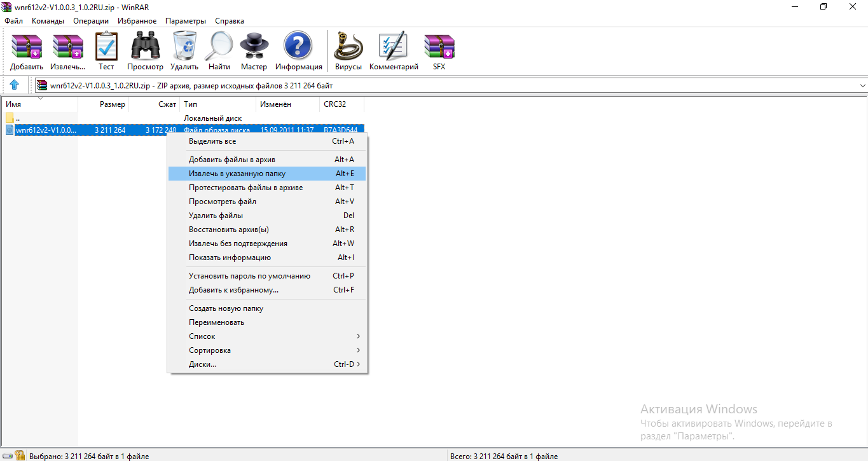Image resolution: width=868 pixels, height=461 pixels.
Task: Open the Избранное menu
Action: [x=137, y=21]
